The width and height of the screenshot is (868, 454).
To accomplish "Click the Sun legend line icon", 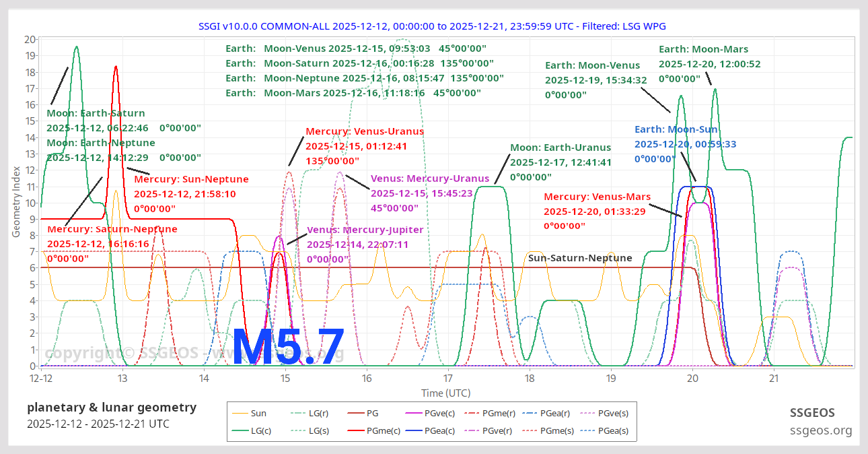I will tap(240, 413).
